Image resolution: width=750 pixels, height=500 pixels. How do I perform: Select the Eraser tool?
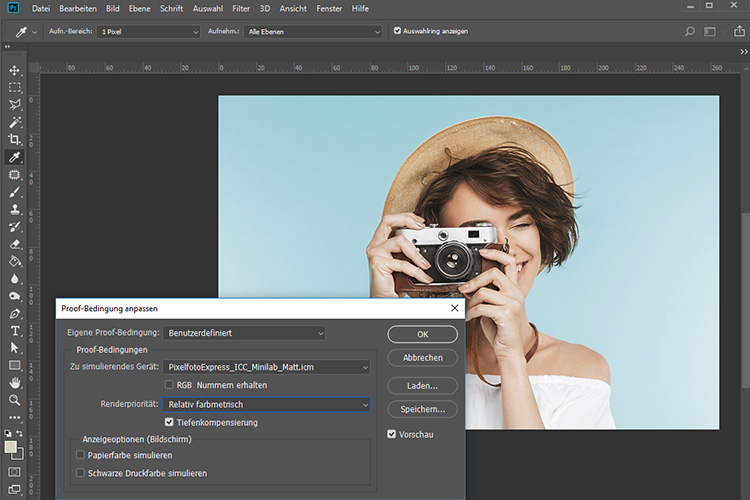click(15, 243)
